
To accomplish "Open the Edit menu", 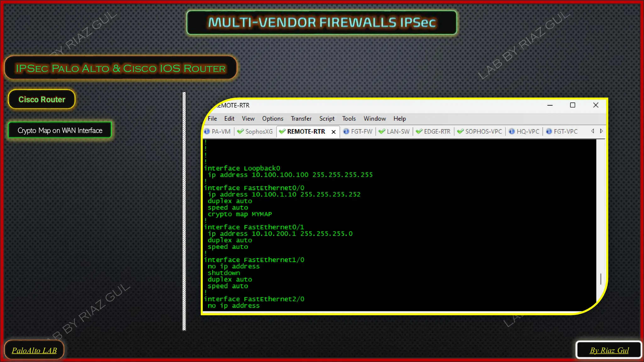I will point(229,118).
